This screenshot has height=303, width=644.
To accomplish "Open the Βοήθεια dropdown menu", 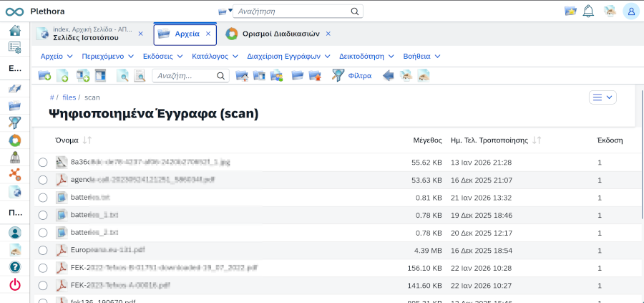I will coord(421,56).
